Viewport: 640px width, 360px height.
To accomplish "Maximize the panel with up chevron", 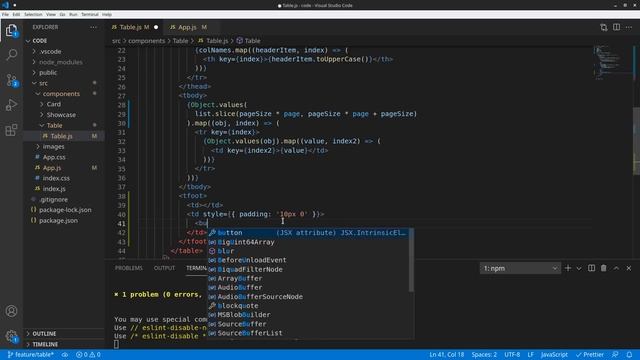I will click(x=616, y=268).
